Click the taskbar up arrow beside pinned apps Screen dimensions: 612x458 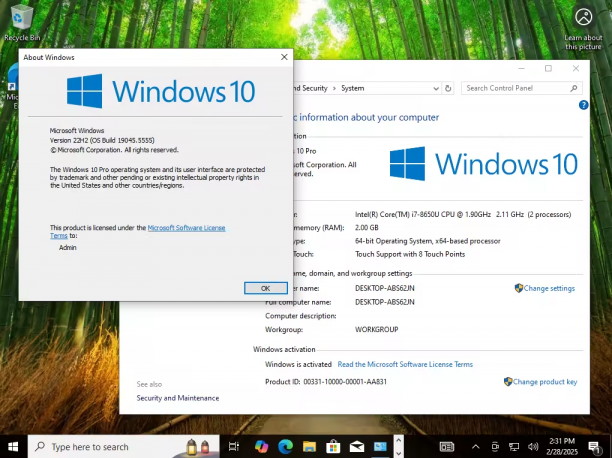click(399, 440)
